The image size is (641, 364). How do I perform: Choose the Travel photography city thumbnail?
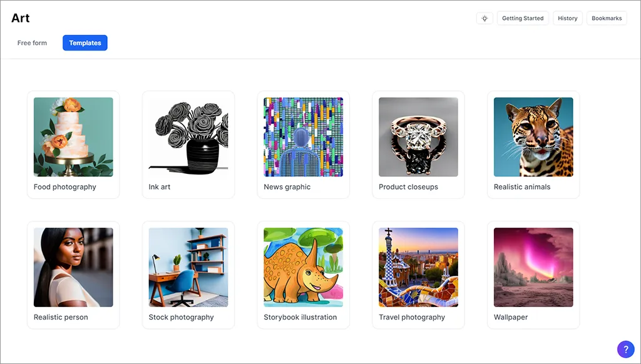click(x=418, y=267)
